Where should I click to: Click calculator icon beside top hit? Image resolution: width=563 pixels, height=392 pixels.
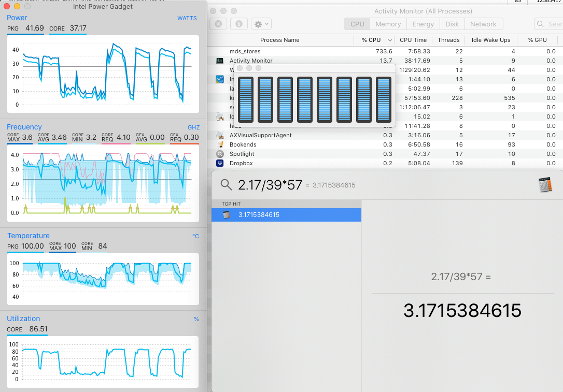226,215
